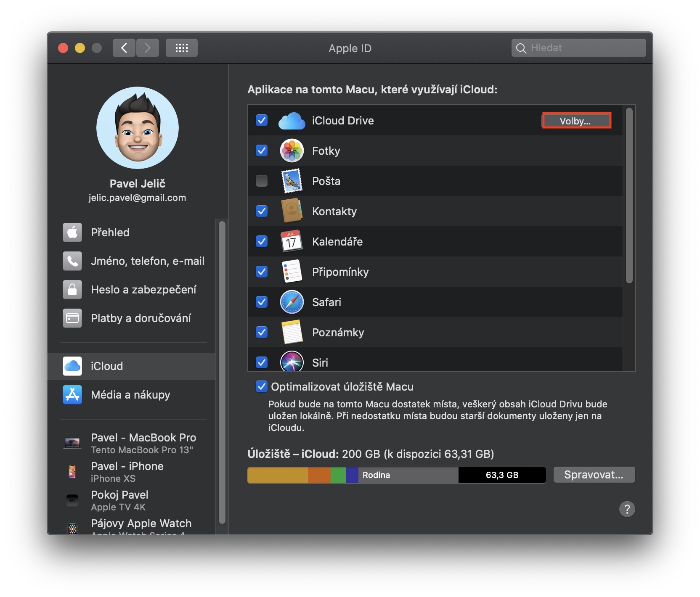
Task: Click the Připomínky reminders icon
Action: [x=292, y=272]
